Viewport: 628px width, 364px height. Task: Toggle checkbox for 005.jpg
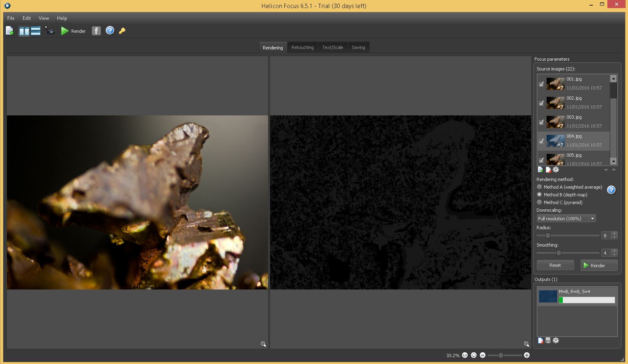point(541,160)
